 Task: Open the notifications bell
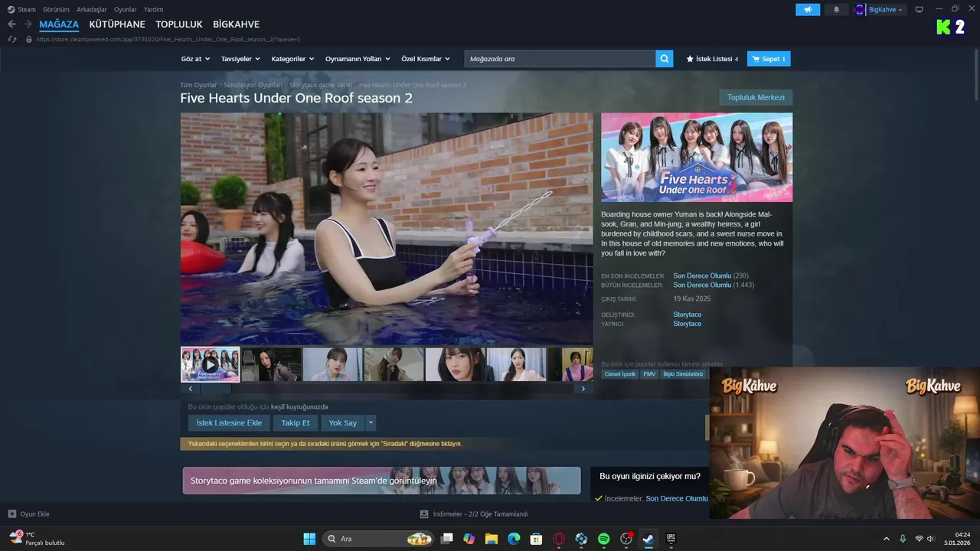[836, 9]
